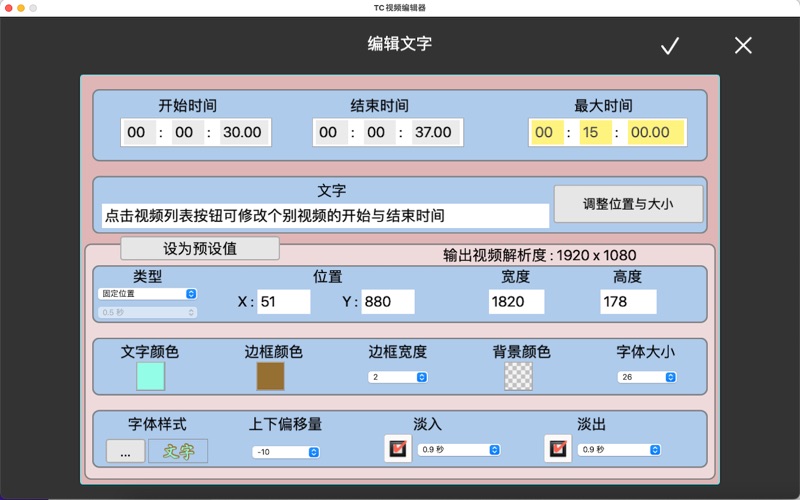Image resolution: width=800 pixels, height=500 pixels.
Task: Click the 开始时间 label
Action: click(187, 106)
